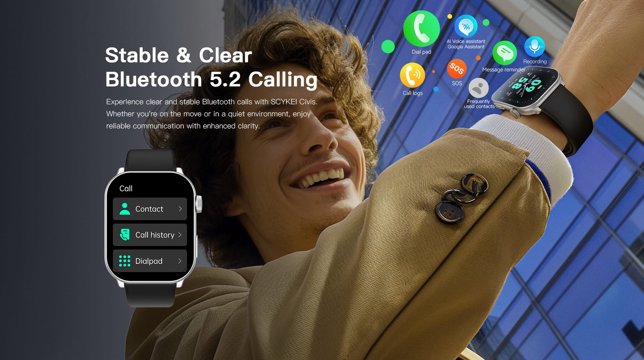Image resolution: width=644 pixels, height=360 pixels.
Task: Click the Call logs label
Action: pyautogui.click(x=413, y=93)
